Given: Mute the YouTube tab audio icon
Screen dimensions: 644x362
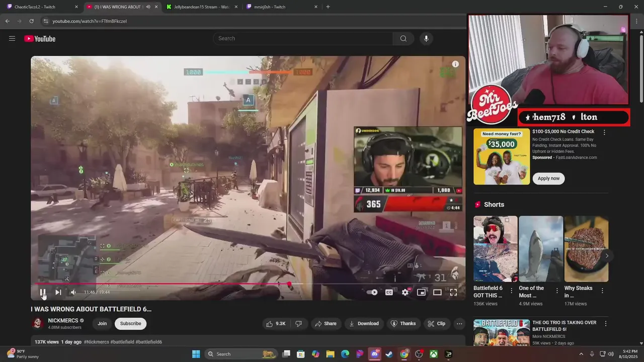Looking at the screenshot, I should pyautogui.click(x=148, y=7).
